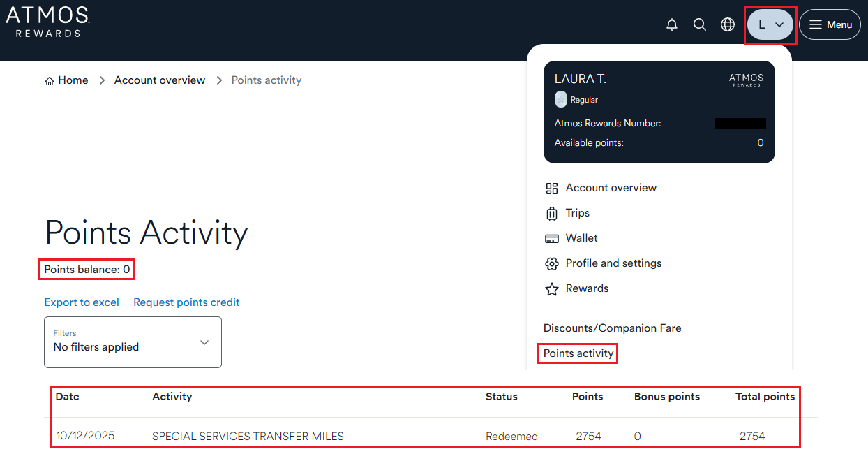Go to Account overview breadcrumb link

pyautogui.click(x=160, y=80)
